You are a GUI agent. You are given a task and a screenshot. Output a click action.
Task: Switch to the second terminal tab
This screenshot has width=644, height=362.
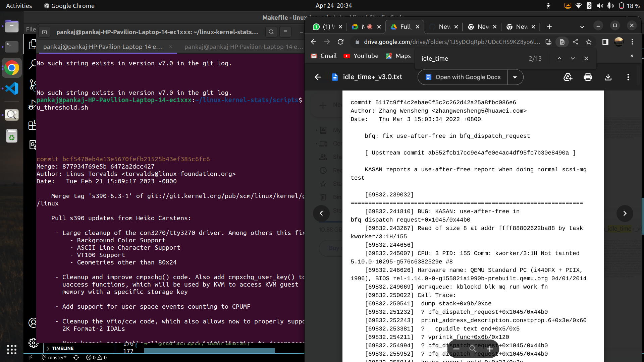(x=243, y=47)
